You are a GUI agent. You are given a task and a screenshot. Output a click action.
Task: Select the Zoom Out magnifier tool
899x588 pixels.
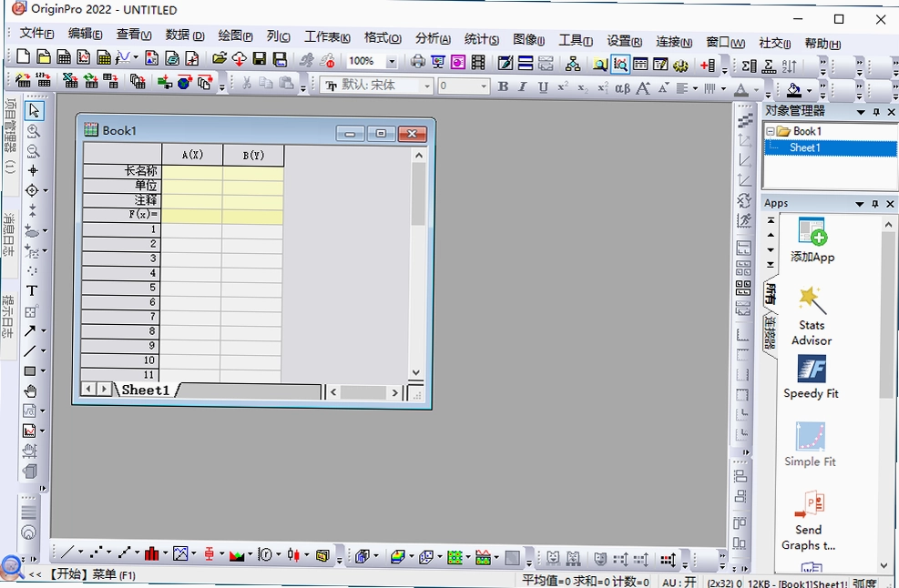34,151
